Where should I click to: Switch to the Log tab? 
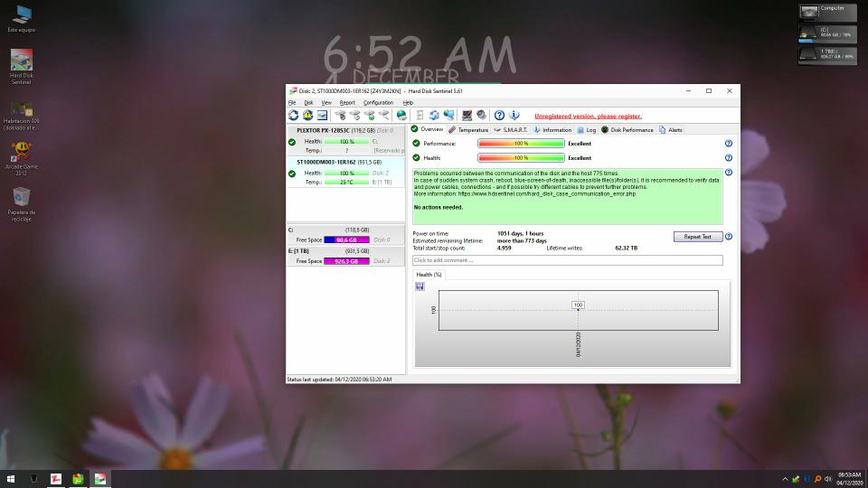586,130
